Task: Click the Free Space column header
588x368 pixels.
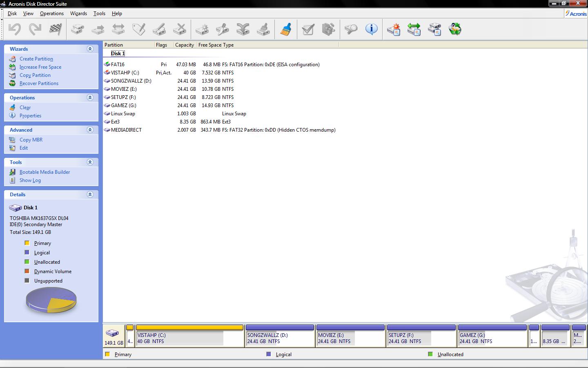Action: coord(209,45)
